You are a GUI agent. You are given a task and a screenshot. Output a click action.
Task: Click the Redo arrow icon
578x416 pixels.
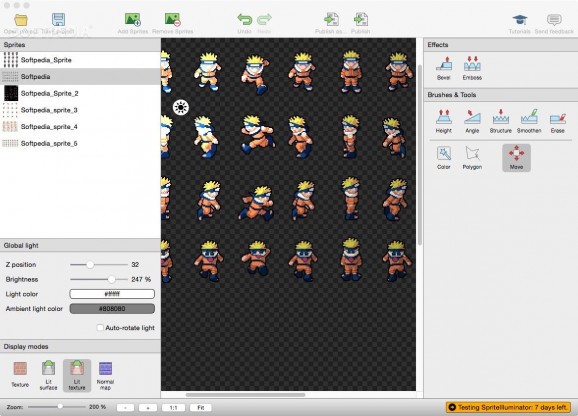pyautogui.click(x=264, y=20)
